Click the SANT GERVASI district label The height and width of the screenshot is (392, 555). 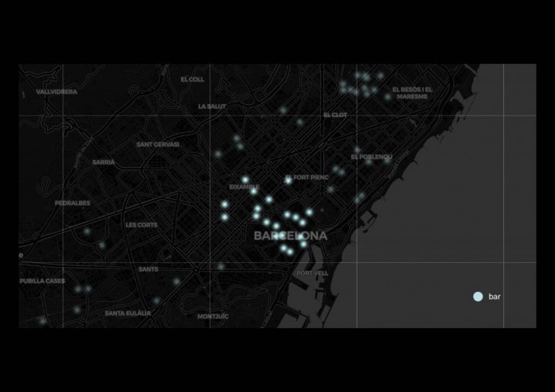click(x=158, y=144)
